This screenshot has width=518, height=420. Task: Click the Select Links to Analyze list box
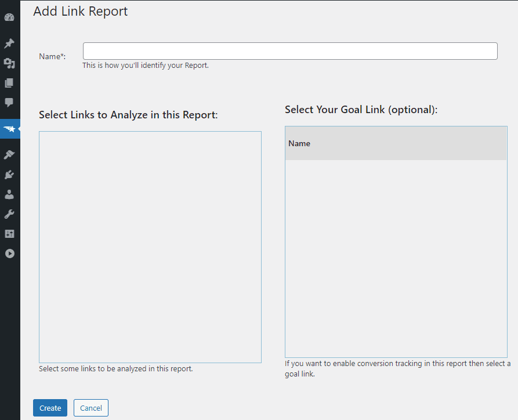(150, 247)
